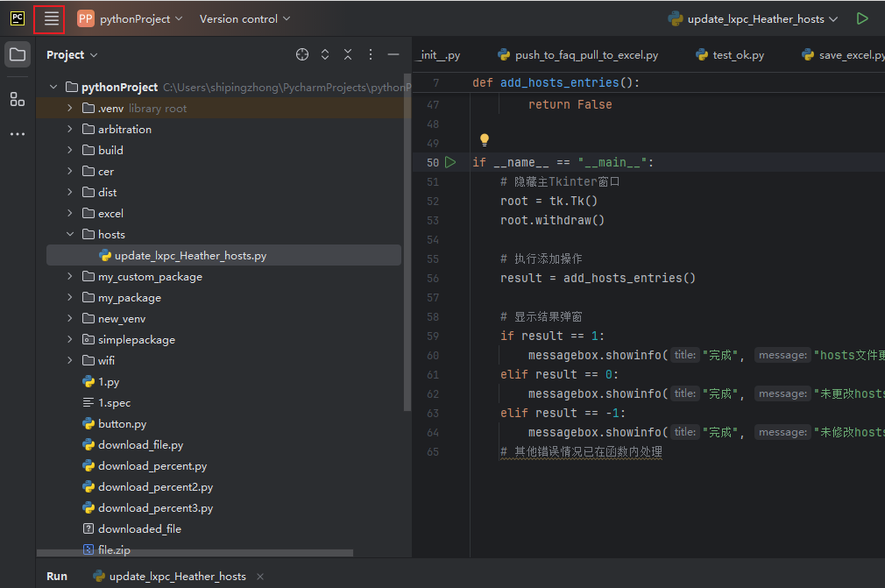
Task: Open the Version control dropdown
Action: click(245, 18)
